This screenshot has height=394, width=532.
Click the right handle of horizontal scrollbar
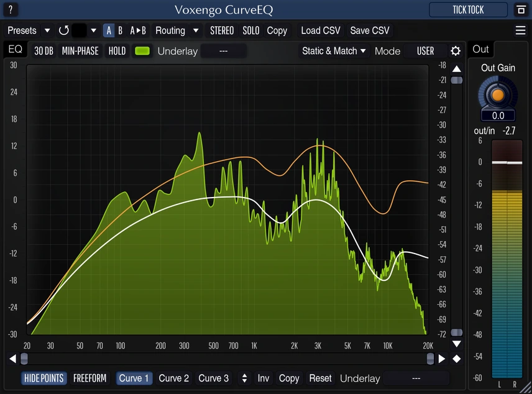[430, 359]
